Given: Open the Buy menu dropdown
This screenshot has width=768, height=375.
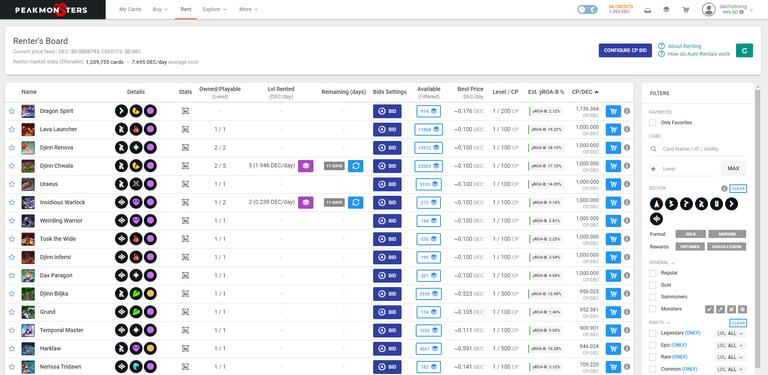Looking at the screenshot, I should 160,9.
